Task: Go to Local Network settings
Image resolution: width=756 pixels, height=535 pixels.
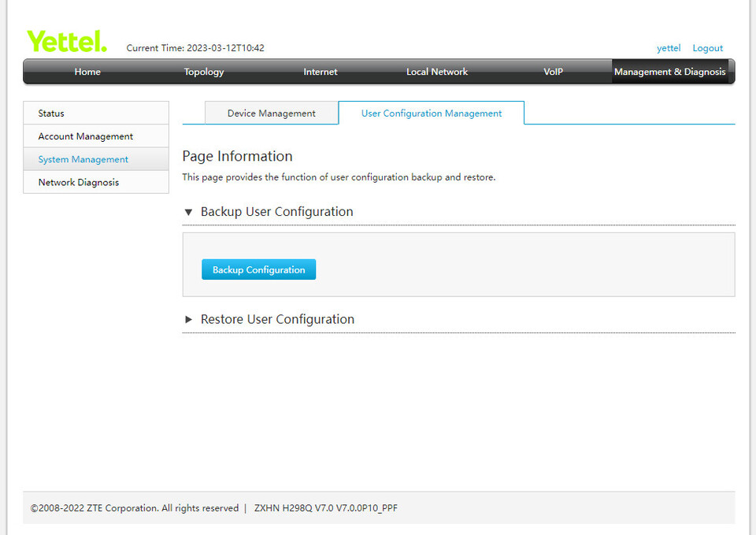Action: [x=436, y=72]
